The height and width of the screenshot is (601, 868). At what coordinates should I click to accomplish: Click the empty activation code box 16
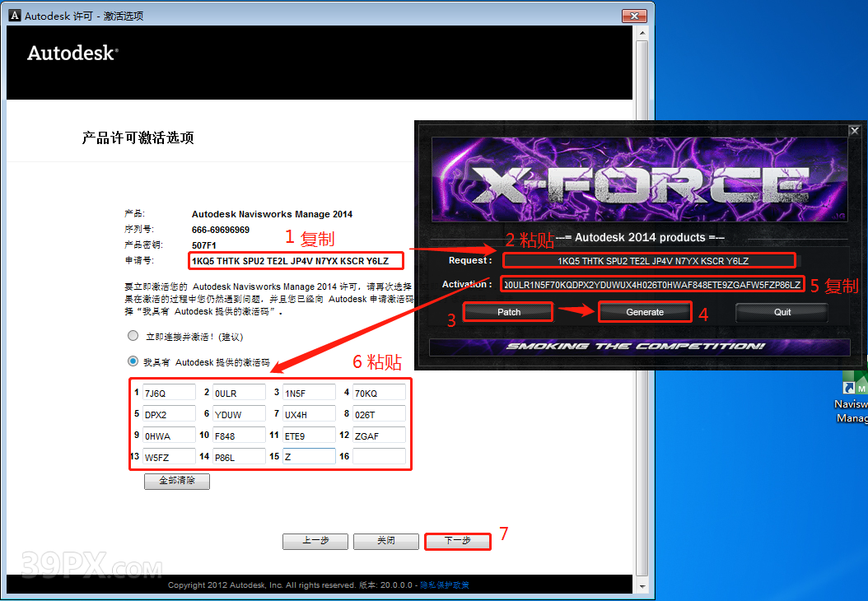tap(379, 457)
